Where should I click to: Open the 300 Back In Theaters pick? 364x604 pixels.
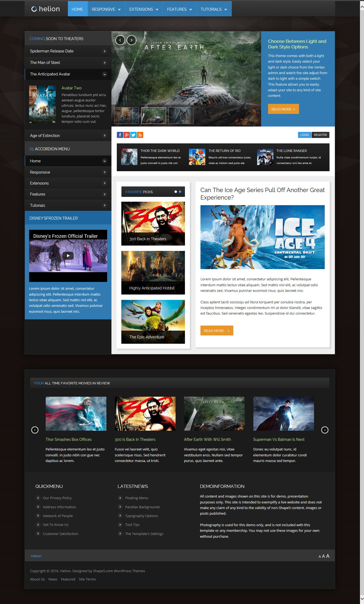(x=153, y=224)
